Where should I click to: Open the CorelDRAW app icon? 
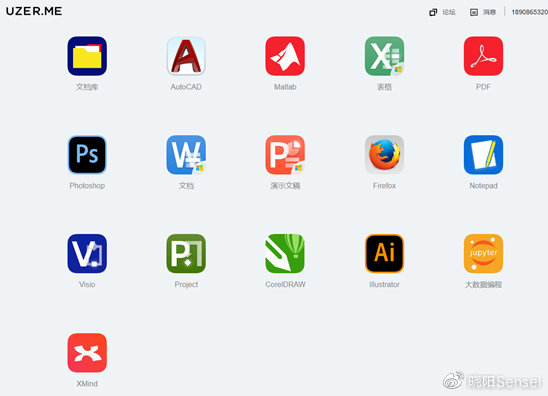(x=285, y=254)
